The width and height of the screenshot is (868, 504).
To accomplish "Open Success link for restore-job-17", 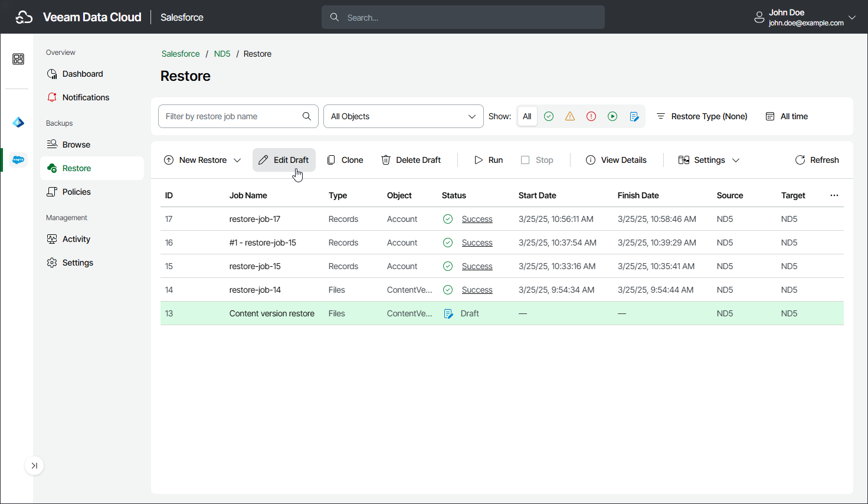I will click(477, 219).
